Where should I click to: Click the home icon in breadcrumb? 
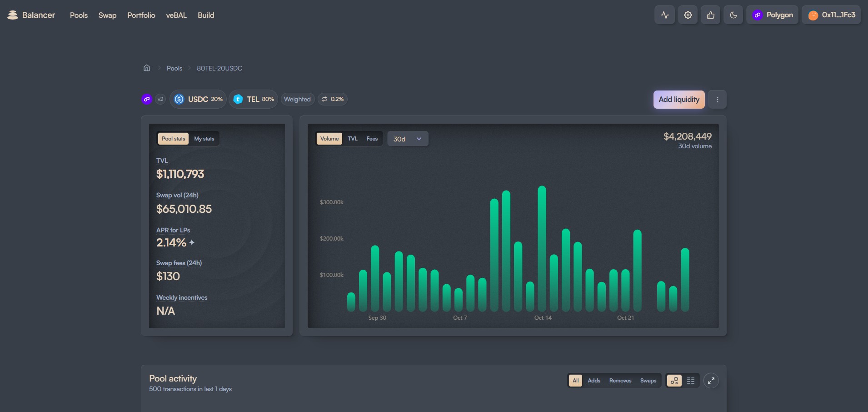(147, 68)
